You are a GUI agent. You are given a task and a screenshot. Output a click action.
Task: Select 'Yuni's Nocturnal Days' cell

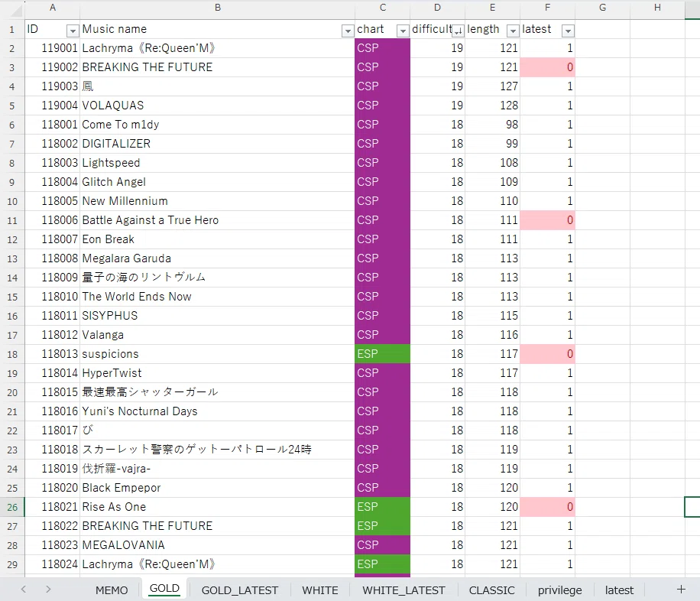[217, 411]
